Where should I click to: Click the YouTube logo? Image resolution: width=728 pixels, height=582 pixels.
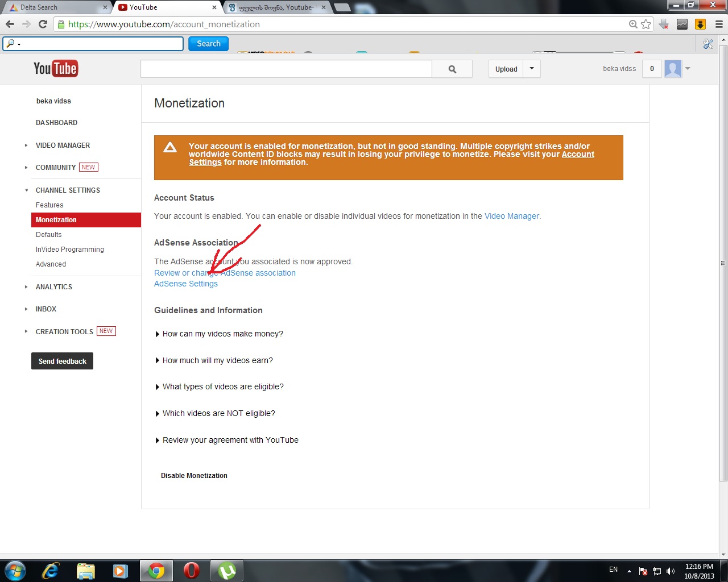56,69
